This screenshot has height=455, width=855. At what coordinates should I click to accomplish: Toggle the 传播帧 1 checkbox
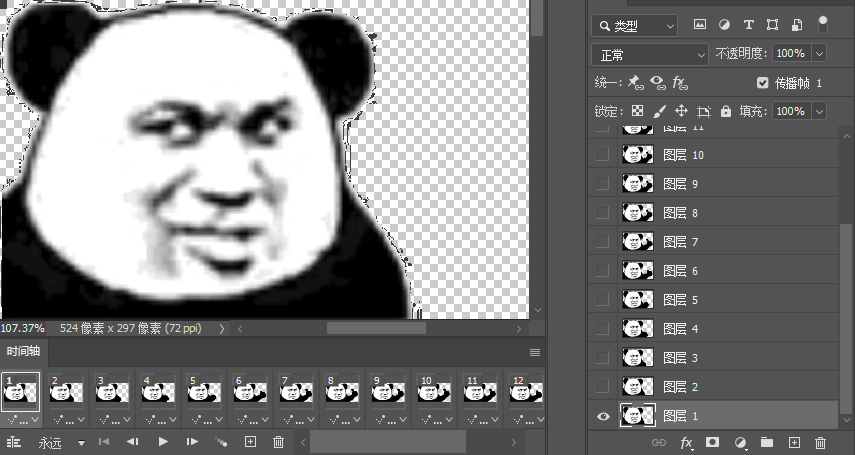(x=762, y=83)
